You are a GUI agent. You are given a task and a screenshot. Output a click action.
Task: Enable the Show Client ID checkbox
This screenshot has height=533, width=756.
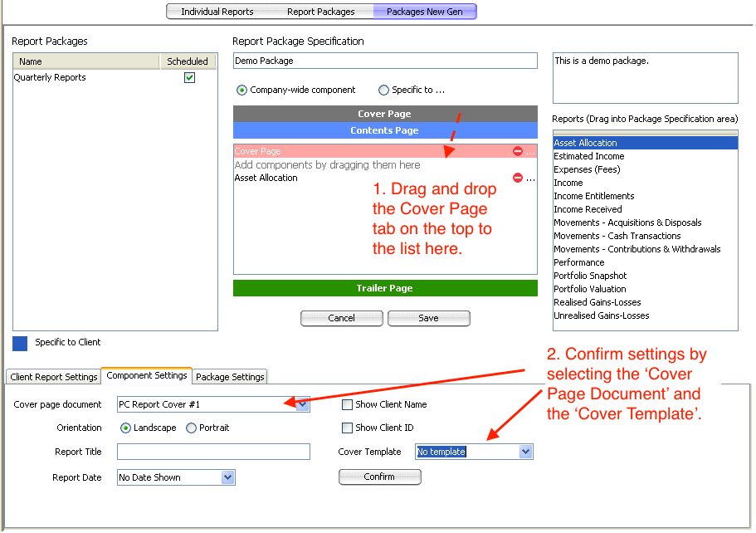point(348,428)
